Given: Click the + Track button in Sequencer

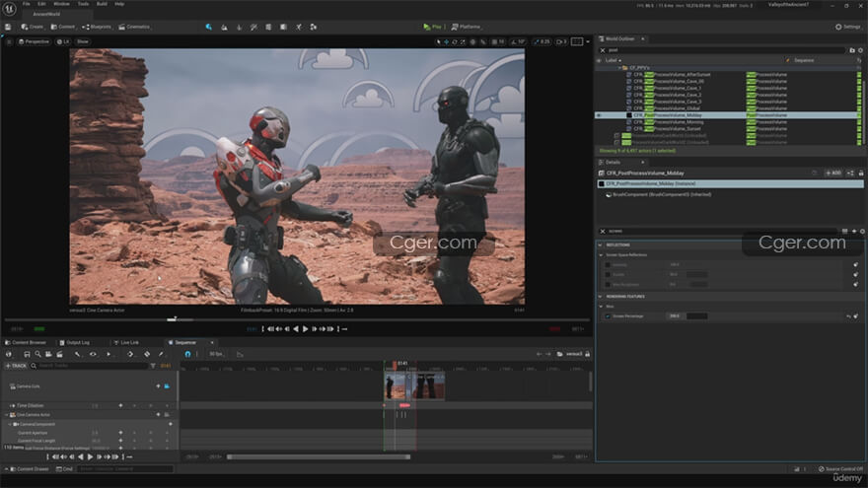Looking at the screenshot, I should point(16,366).
